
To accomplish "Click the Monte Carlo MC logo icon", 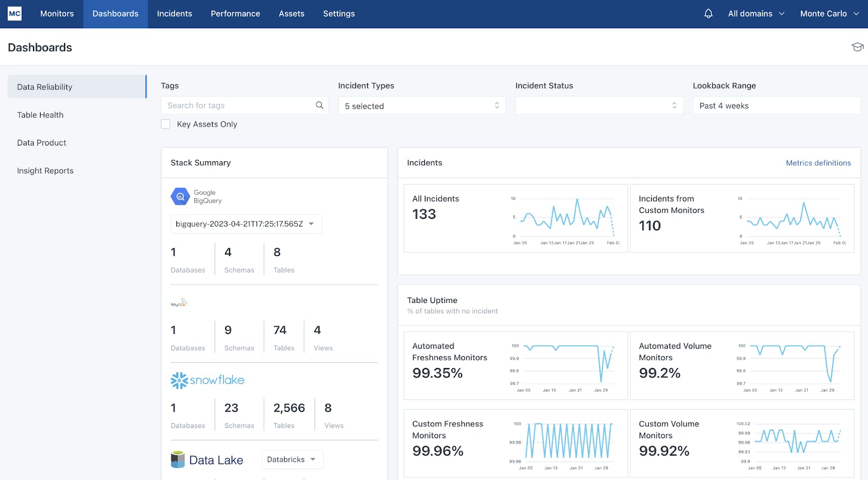I will (15, 14).
